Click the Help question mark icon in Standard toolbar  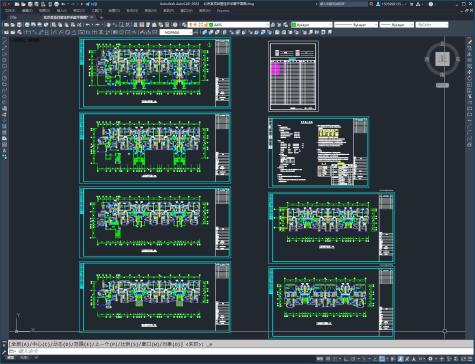coord(175,25)
